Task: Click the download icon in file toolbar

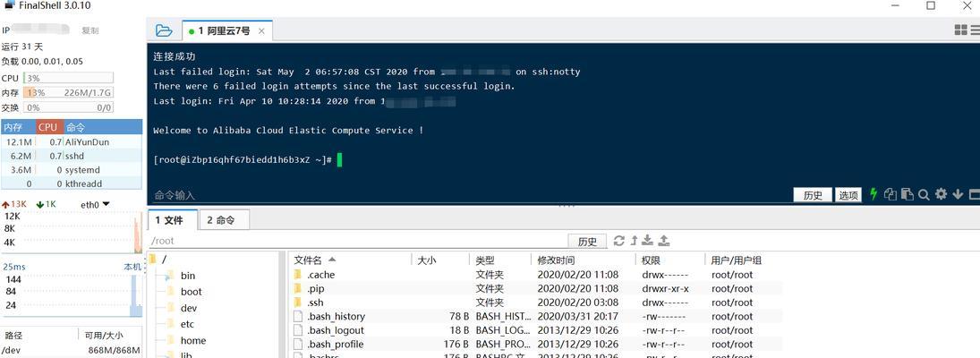Action: [x=647, y=241]
